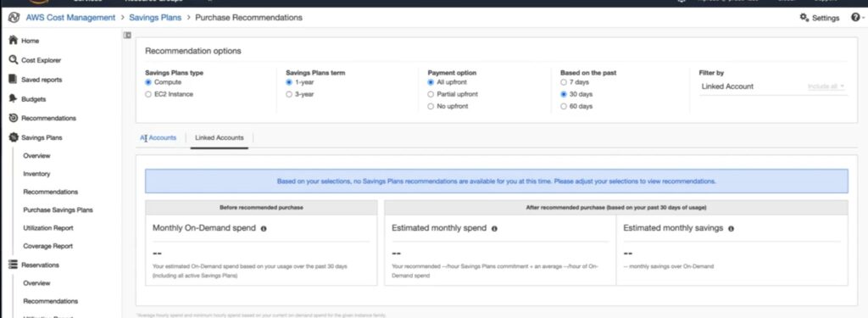Click info icon beside Monthly On-Demand spend
Screen dimensions: 868x318
[x=264, y=228]
